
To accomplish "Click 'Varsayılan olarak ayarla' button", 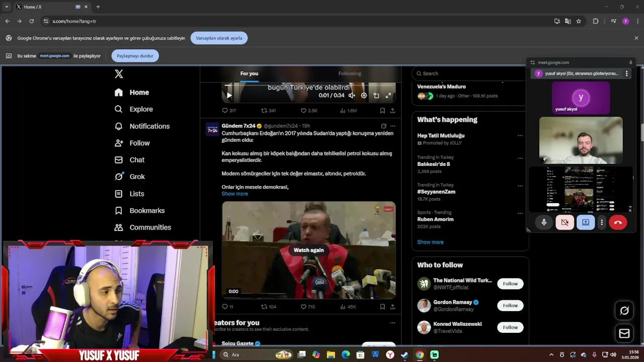I will [219, 38].
